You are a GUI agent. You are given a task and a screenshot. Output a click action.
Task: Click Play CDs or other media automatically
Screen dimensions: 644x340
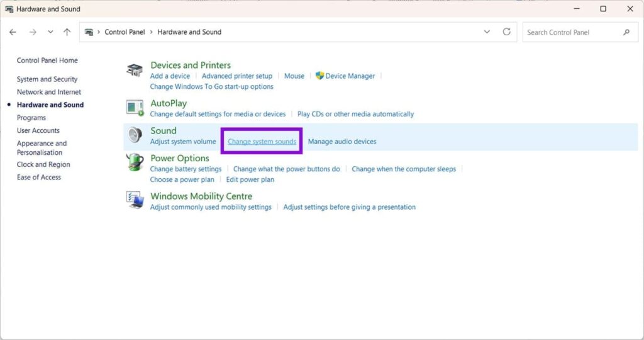(356, 115)
